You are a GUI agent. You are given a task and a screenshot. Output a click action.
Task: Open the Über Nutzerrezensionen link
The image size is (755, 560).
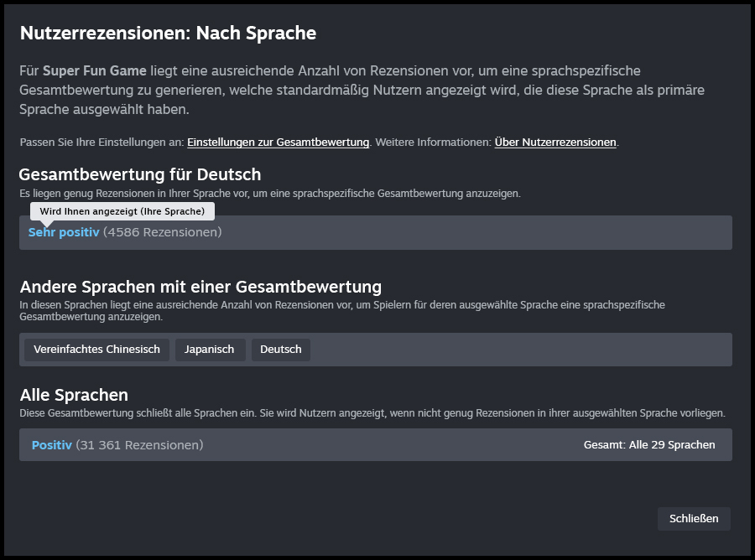click(555, 143)
